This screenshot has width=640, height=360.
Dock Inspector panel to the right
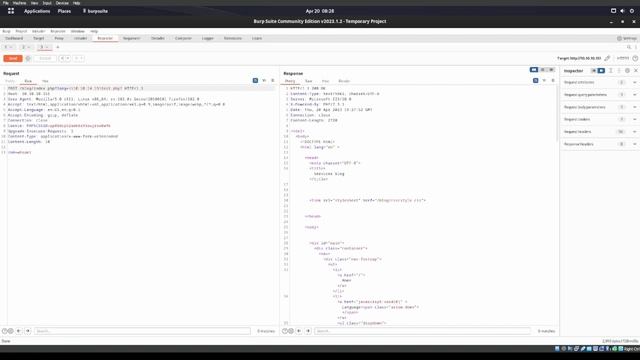click(x=601, y=71)
